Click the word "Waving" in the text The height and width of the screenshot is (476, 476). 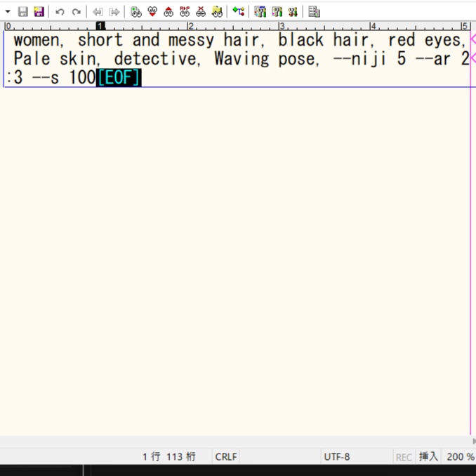click(x=242, y=59)
